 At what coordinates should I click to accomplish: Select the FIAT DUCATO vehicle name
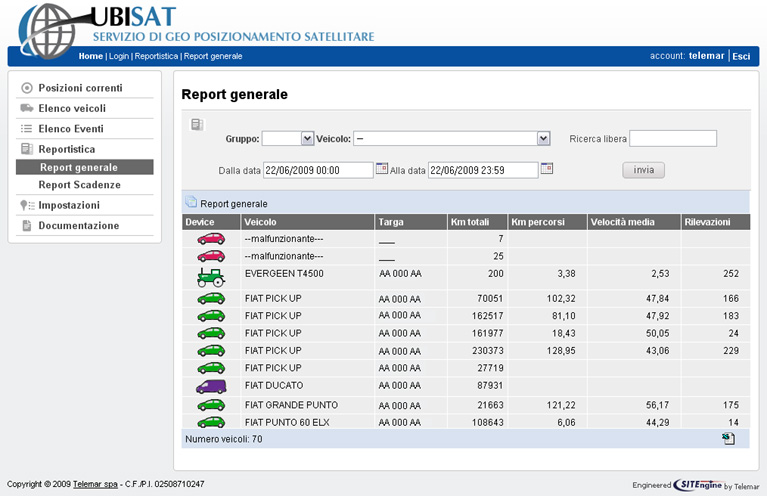tap(274, 385)
